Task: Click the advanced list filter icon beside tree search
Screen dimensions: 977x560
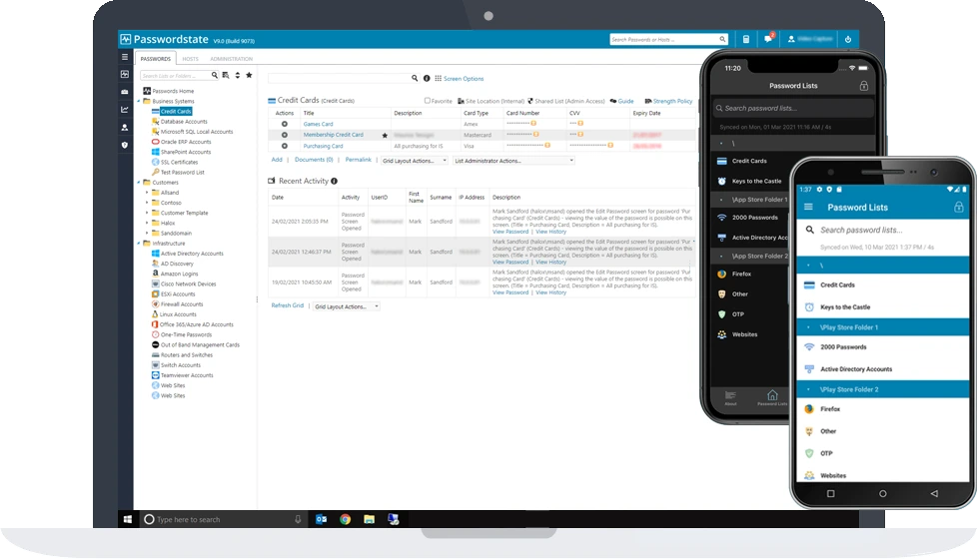Action: (226, 76)
